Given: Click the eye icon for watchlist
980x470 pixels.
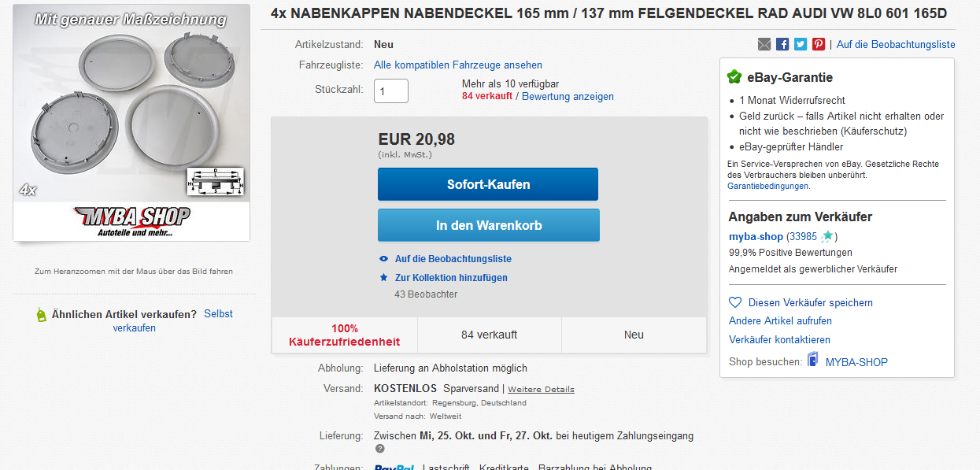Looking at the screenshot, I should click(x=383, y=258).
